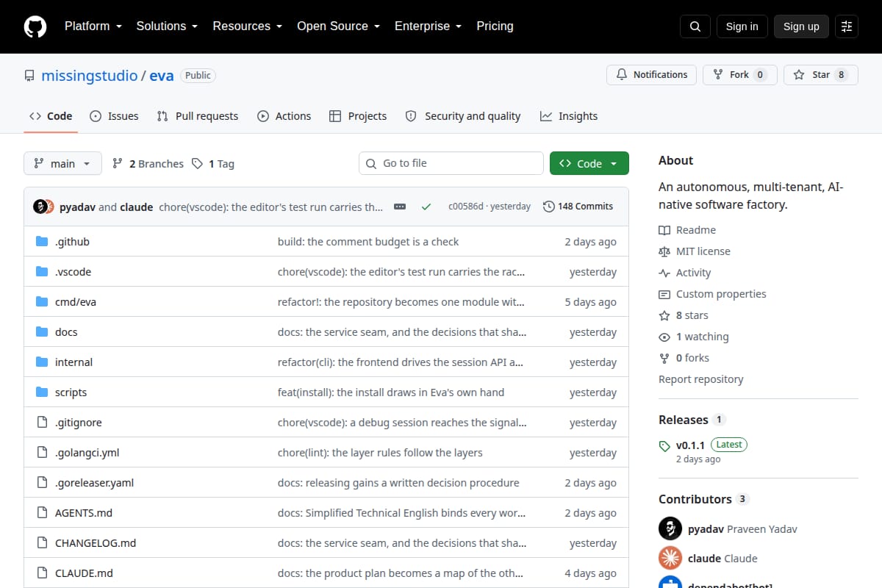Open commit hash c00586d
Viewport: 882px width, 588px height.
[x=466, y=207]
